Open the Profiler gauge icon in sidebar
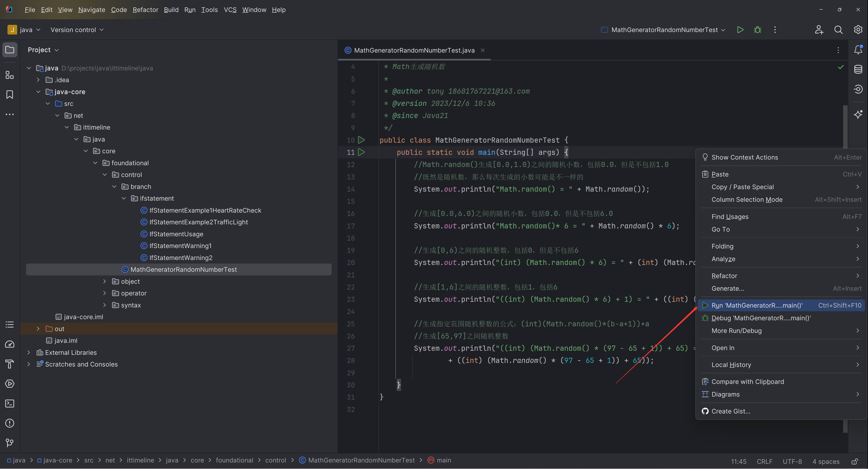Image resolution: width=868 pixels, height=469 pixels. (10, 344)
